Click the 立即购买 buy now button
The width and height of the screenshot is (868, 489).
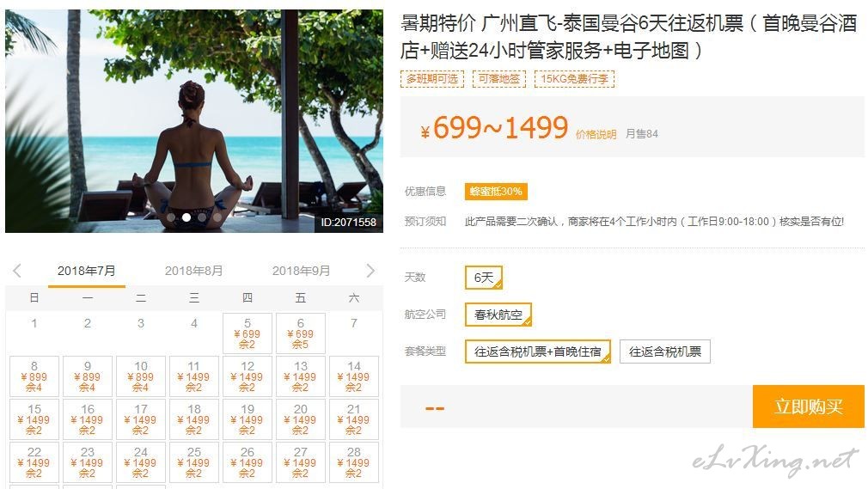pyautogui.click(x=808, y=406)
